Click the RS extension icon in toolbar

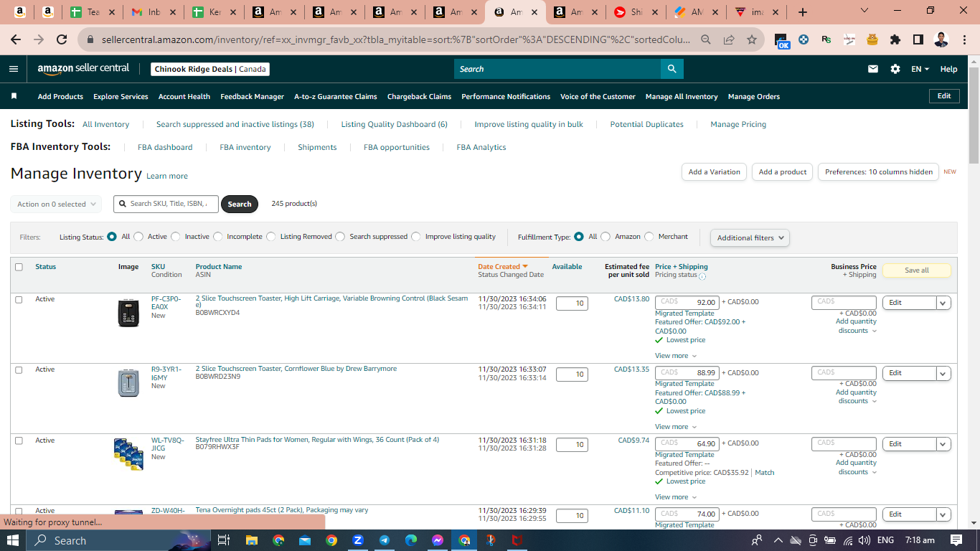tap(826, 40)
